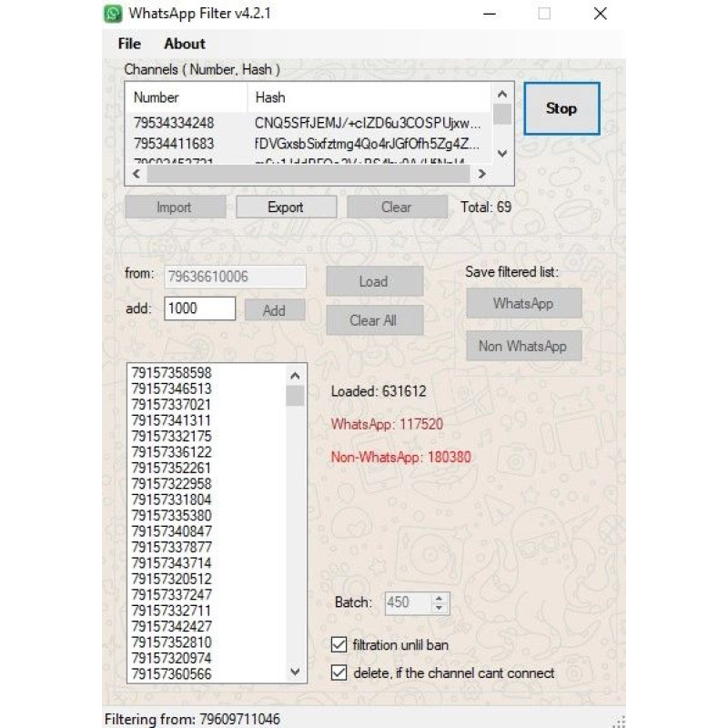Save filtered list with the WhatsApp button
This screenshot has width=728, height=728.
click(523, 302)
